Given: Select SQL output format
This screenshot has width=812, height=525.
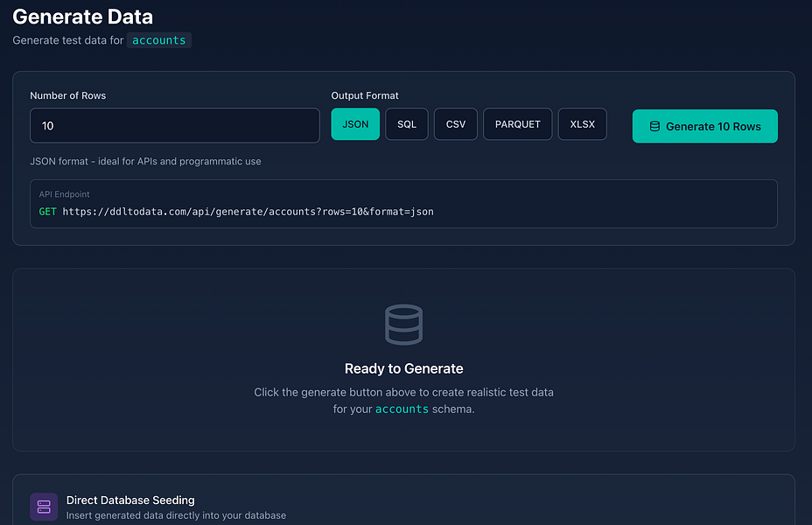Looking at the screenshot, I should point(407,124).
